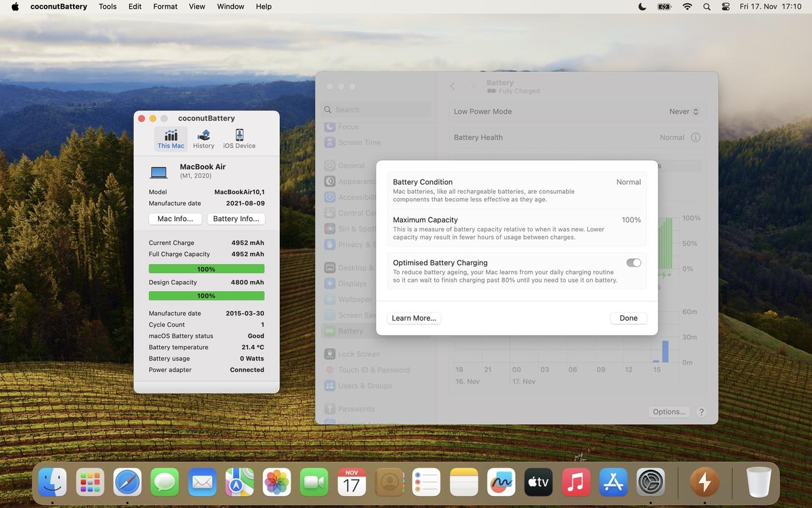Open Launchpad from the Dock
This screenshot has height=508, width=812.
tap(90, 482)
